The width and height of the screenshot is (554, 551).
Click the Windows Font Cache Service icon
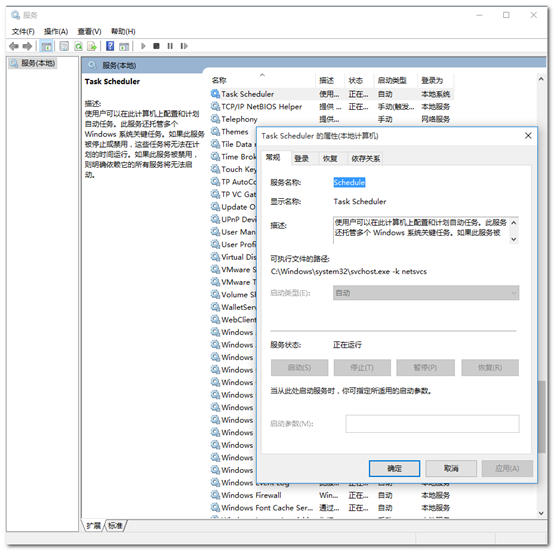click(215, 508)
